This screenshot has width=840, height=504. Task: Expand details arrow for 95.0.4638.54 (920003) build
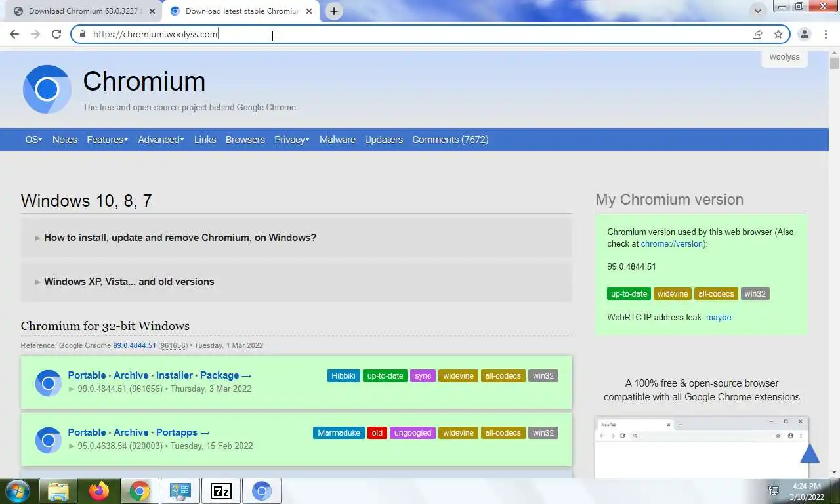tap(72, 446)
